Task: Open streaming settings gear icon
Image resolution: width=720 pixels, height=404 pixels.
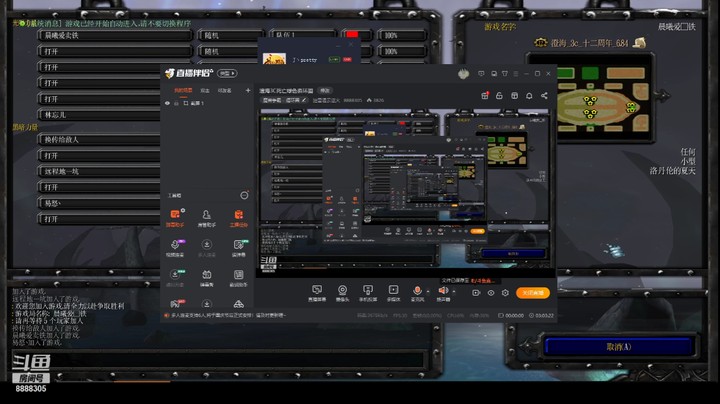Action: 505,292
